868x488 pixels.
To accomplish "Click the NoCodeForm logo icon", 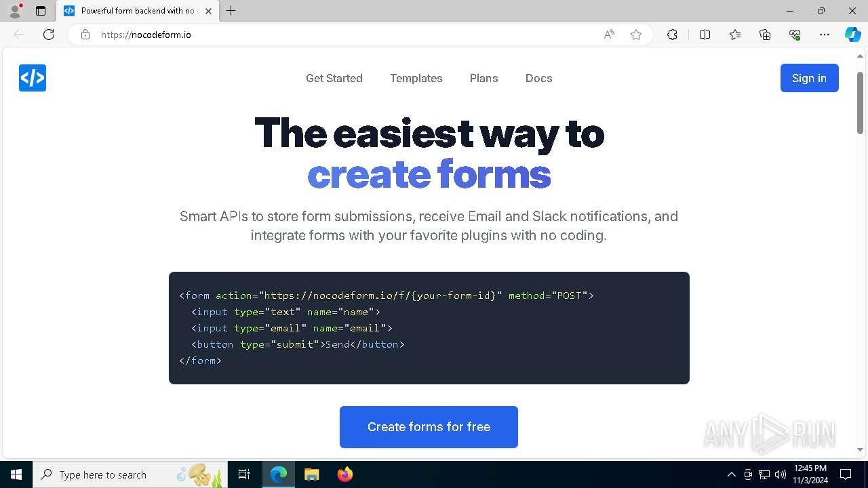I will click(33, 78).
